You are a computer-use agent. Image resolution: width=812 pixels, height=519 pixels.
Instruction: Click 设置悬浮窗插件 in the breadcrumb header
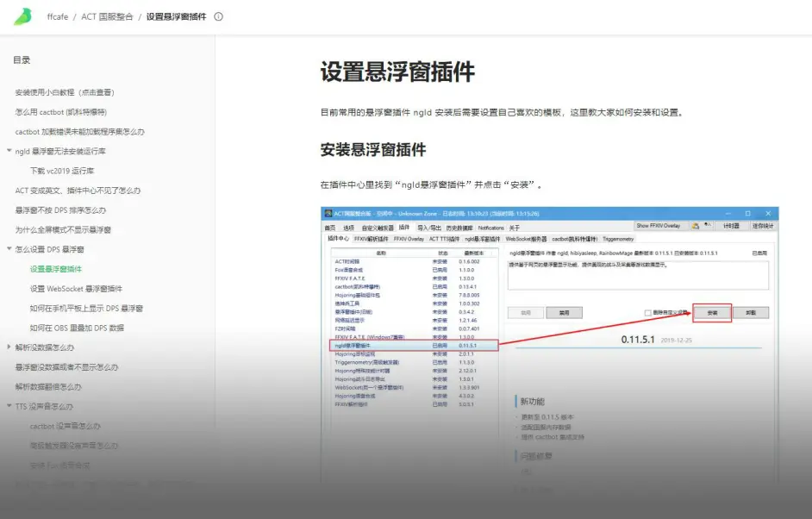pos(176,16)
